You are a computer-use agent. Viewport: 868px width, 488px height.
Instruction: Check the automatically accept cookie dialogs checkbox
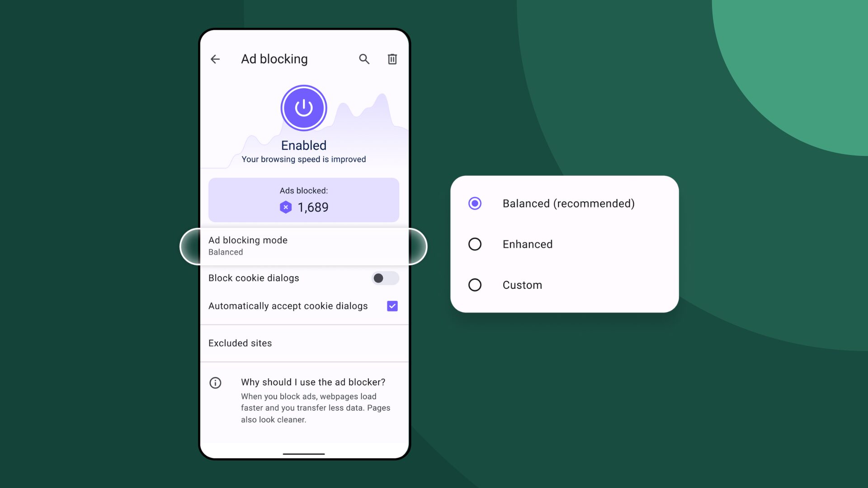[392, 305]
